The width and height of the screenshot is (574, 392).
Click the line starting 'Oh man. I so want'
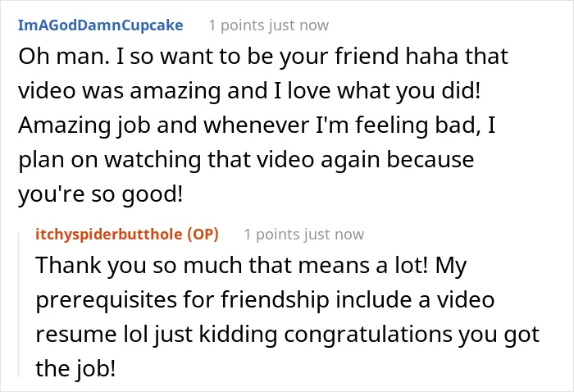pyautogui.click(x=263, y=57)
